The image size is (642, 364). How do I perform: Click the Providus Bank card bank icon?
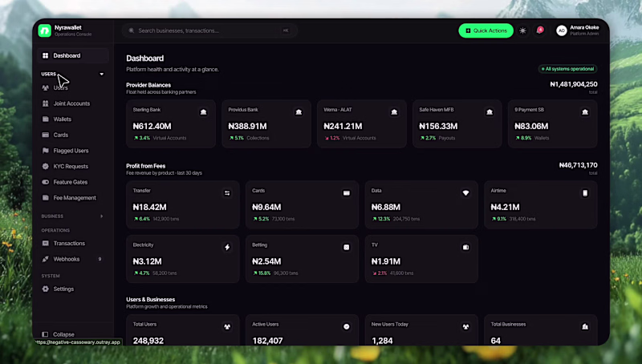(299, 112)
